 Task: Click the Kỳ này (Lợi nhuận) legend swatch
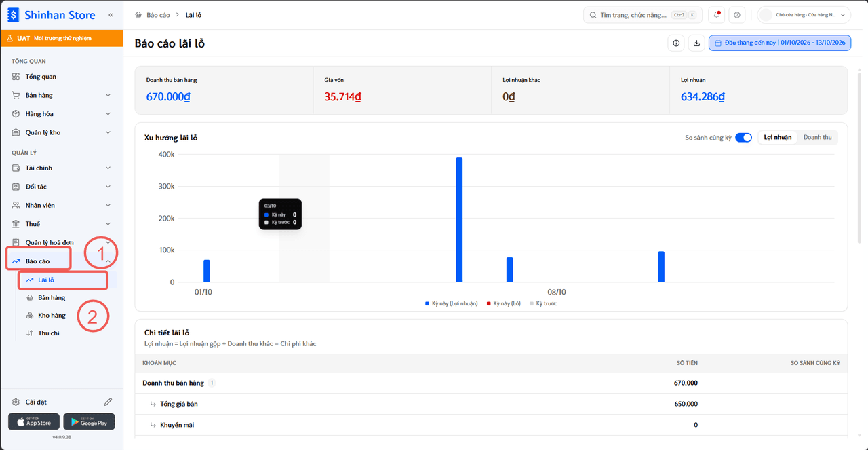click(x=427, y=303)
